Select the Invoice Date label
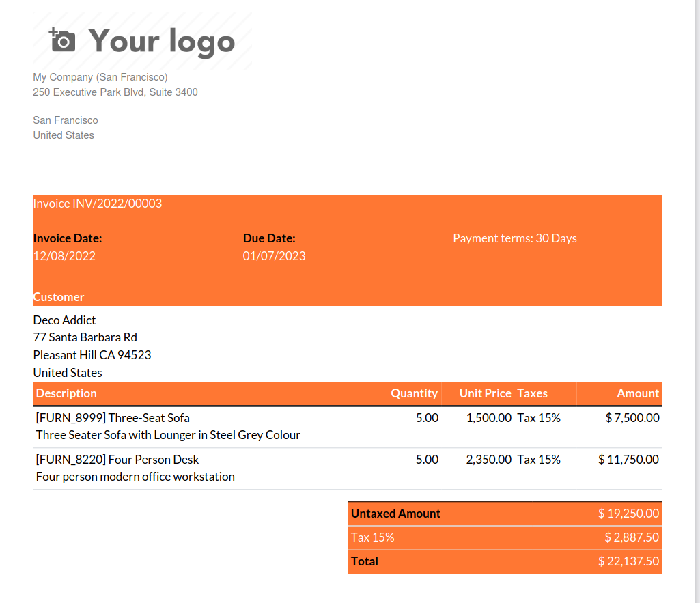 click(x=68, y=238)
